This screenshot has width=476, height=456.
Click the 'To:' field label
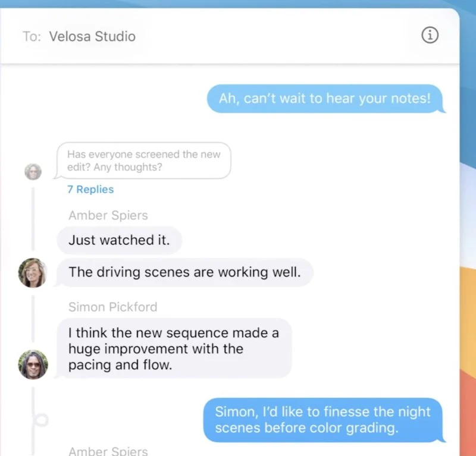32,36
